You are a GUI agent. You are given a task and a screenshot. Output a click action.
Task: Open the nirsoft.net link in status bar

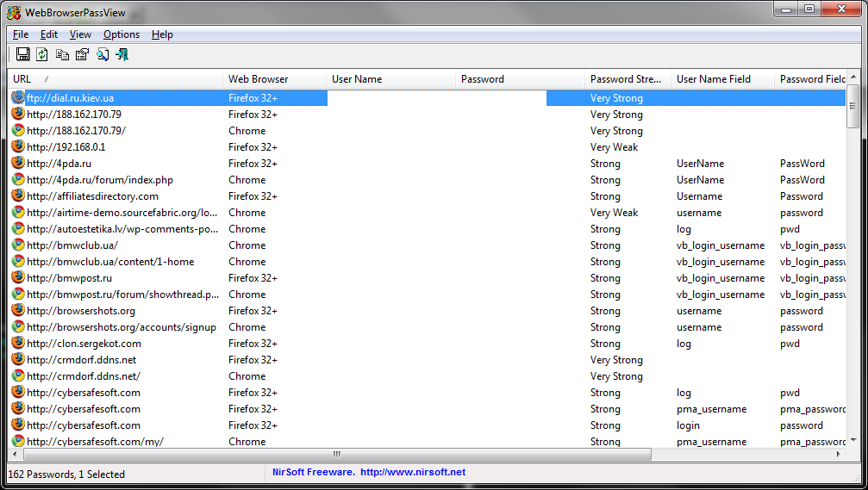(x=413, y=472)
